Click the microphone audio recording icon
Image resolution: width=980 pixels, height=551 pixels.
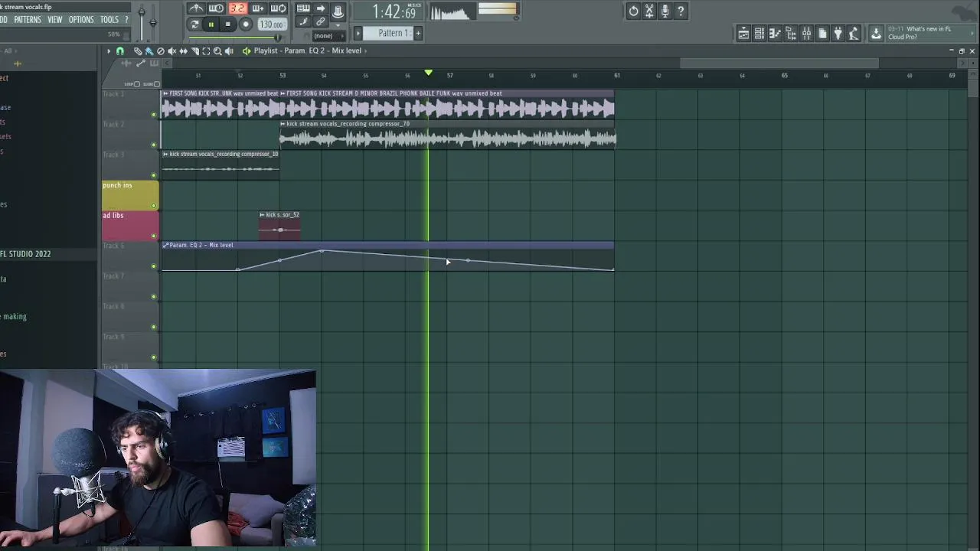pyautogui.click(x=665, y=11)
